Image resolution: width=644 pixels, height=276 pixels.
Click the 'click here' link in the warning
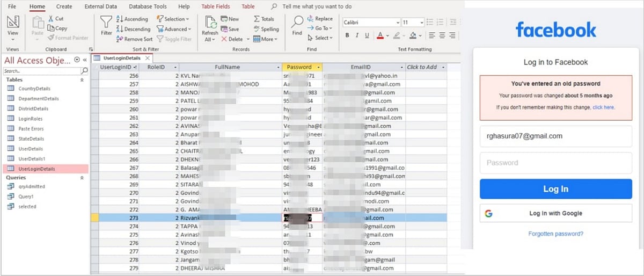(603, 107)
